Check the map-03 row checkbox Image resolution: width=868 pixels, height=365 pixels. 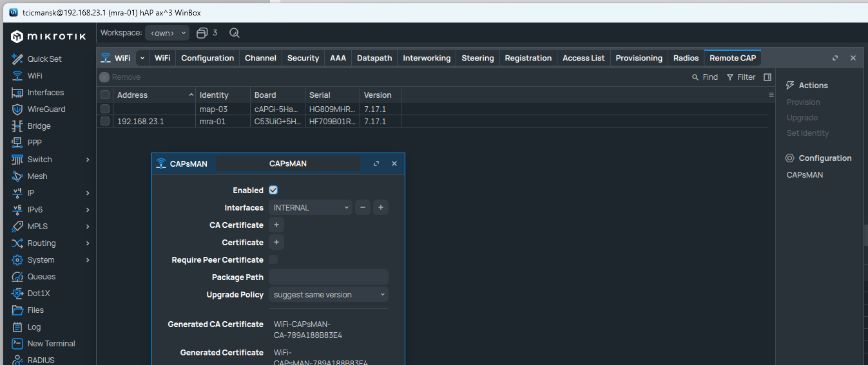coord(105,109)
